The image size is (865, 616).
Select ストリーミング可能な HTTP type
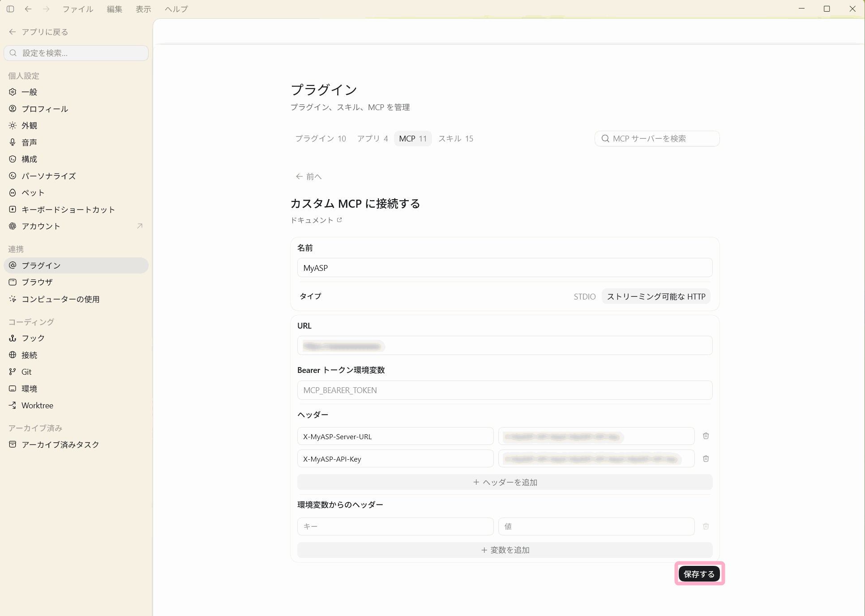656,296
